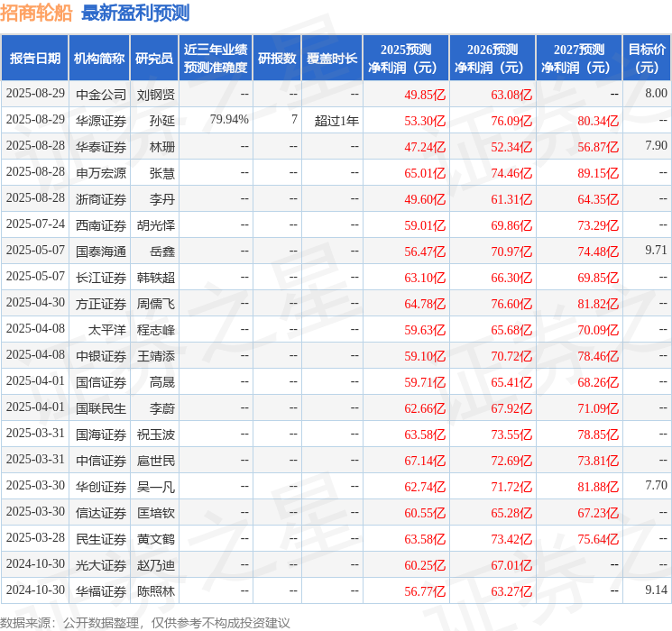Select analyst 匡培钦 cell
Viewport: 672px width, 631px height.
[155, 512]
